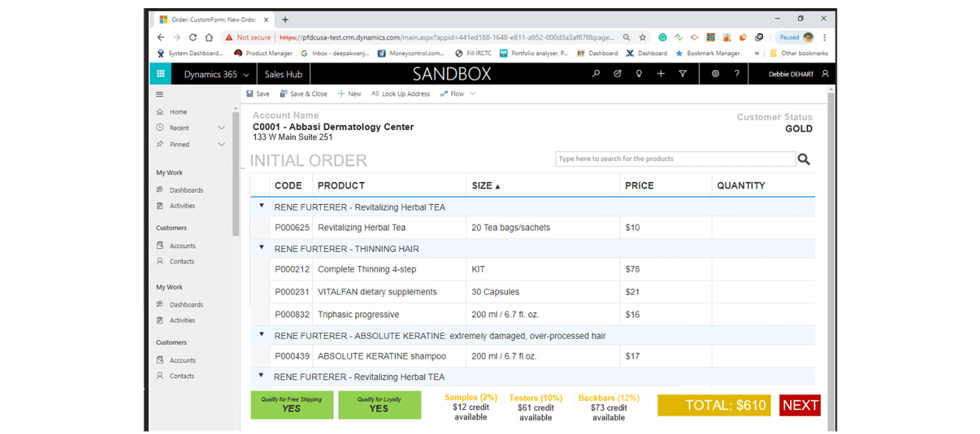Viewport: 980px width, 434px height.
Task: Open the first Accounts sidebar item
Action: point(176,245)
